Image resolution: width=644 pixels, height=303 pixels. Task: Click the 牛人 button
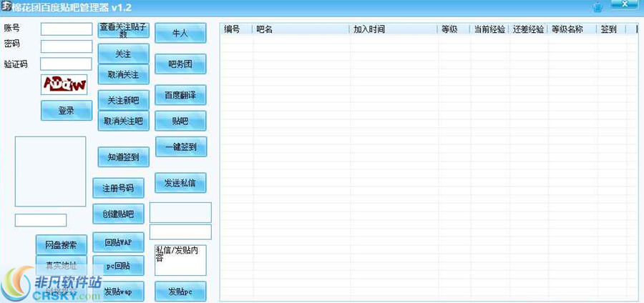pos(180,33)
